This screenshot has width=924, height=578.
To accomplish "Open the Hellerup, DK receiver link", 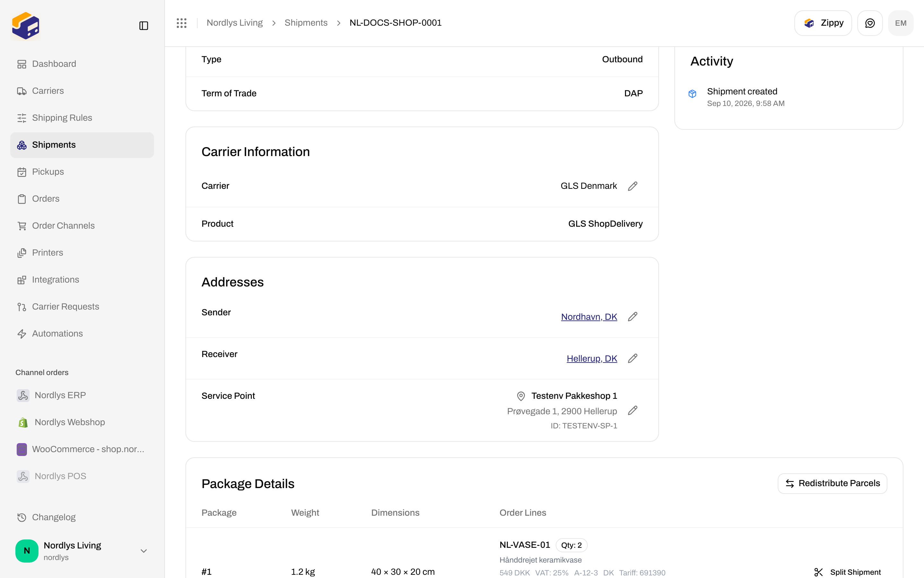I will click(592, 359).
